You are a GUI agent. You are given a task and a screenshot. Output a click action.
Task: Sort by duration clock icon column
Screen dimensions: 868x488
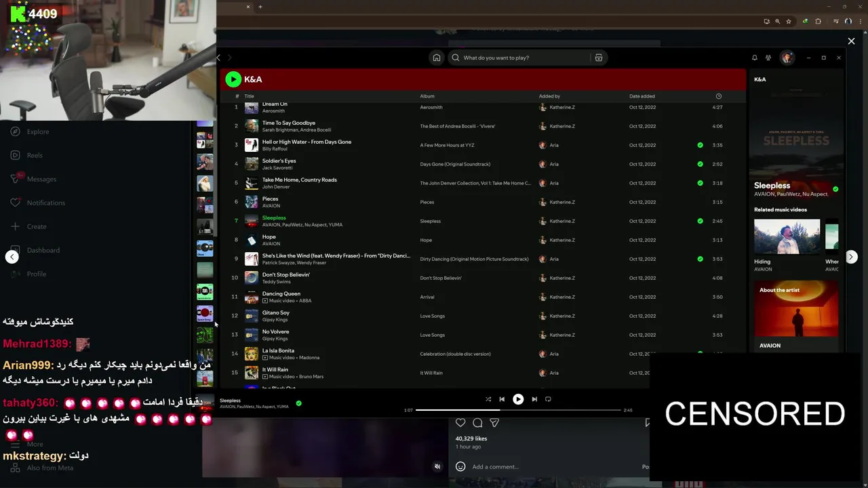pos(719,96)
